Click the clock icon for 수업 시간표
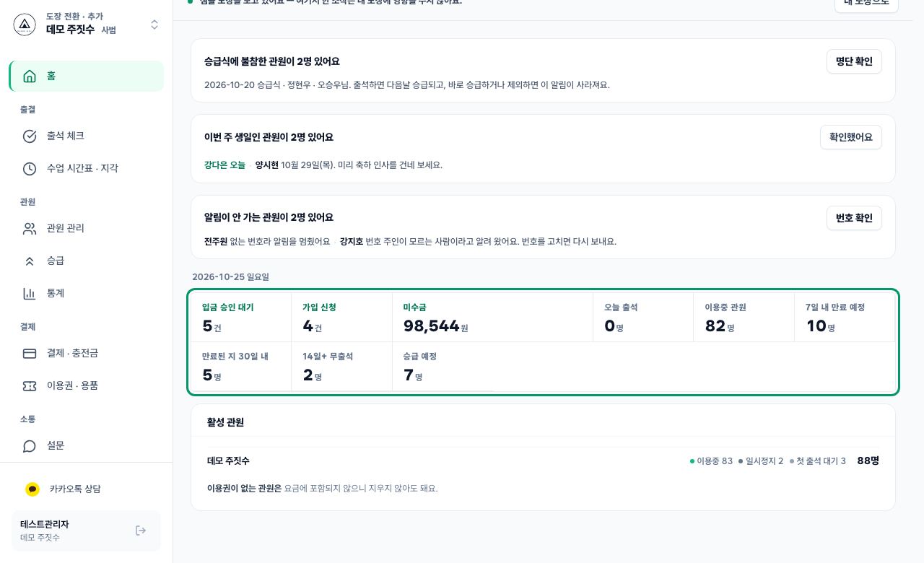The height and width of the screenshot is (563, 924). [30, 168]
